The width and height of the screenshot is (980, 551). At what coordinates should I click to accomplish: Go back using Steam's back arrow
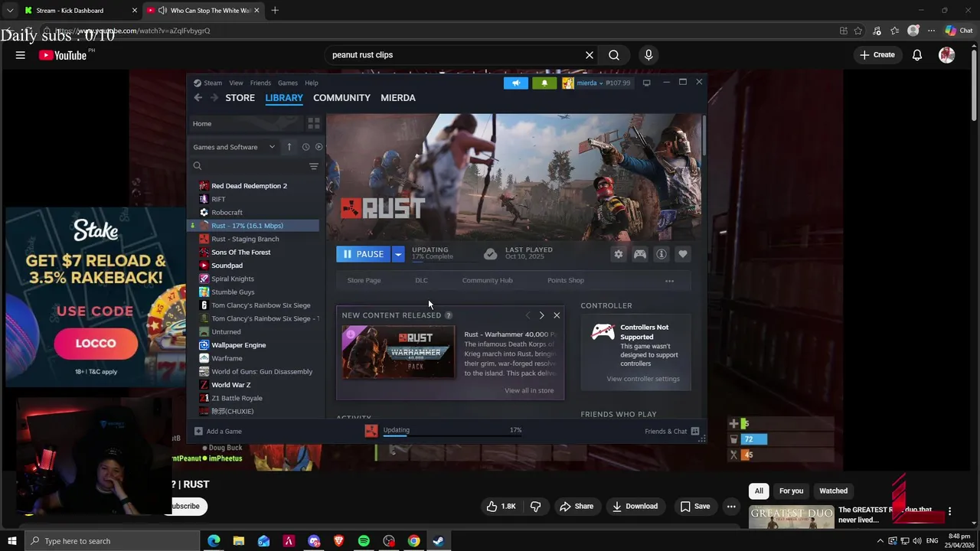tap(198, 98)
